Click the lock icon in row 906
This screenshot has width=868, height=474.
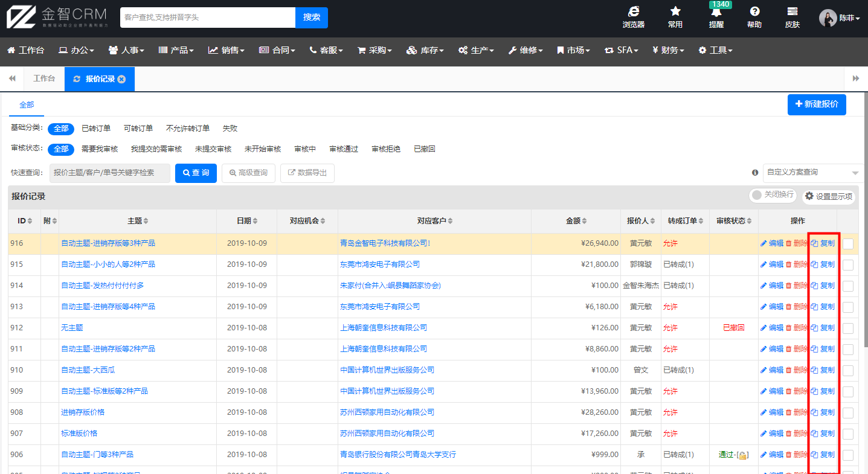(x=742, y=455)
